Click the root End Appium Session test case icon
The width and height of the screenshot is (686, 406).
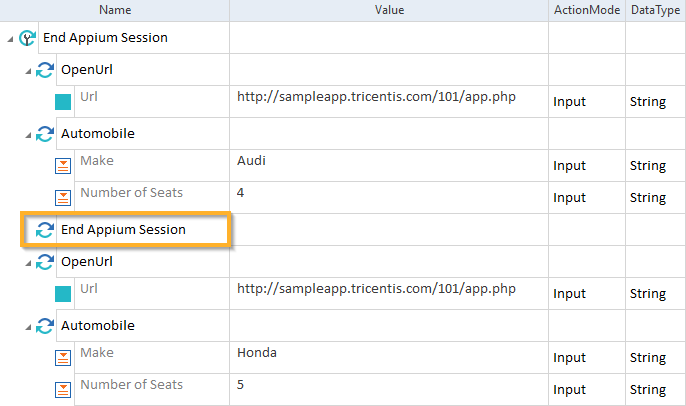28,38
